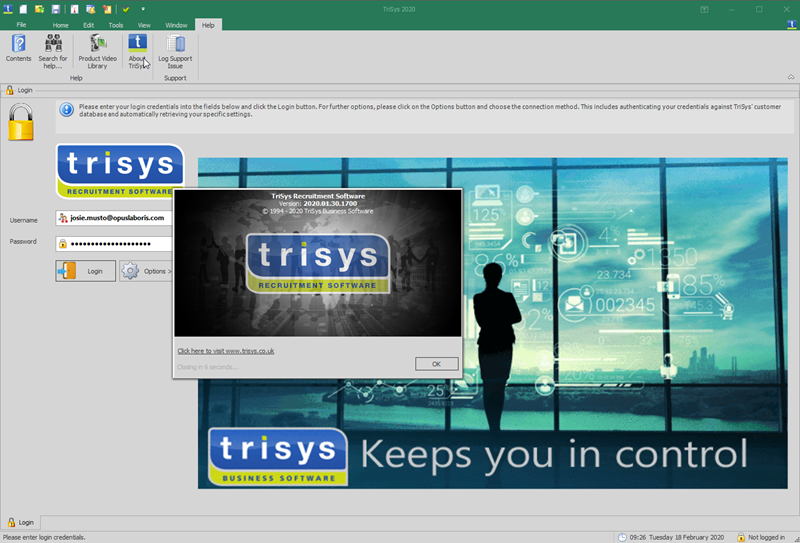The height and width of the screenshot is (543, 800).
Task: Click the Login panel header padlock icon
Action: tap(9, 90)
